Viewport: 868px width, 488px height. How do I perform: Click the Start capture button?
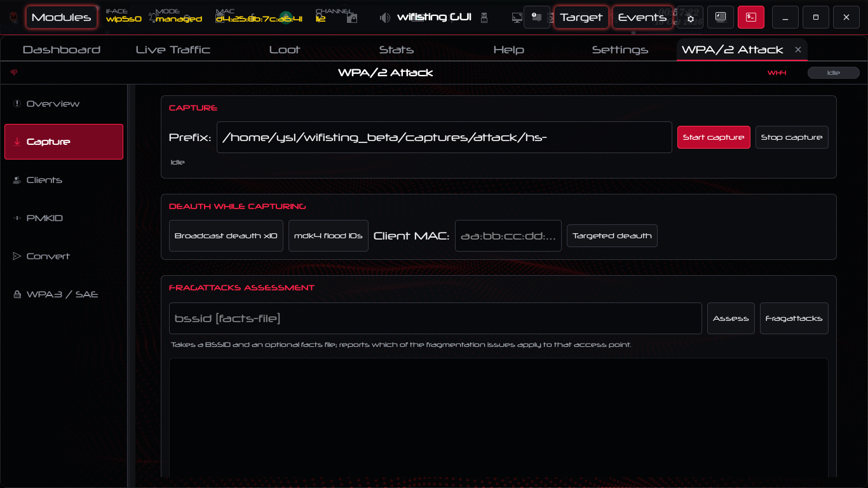pyautogui.click(x=714, y=137)
